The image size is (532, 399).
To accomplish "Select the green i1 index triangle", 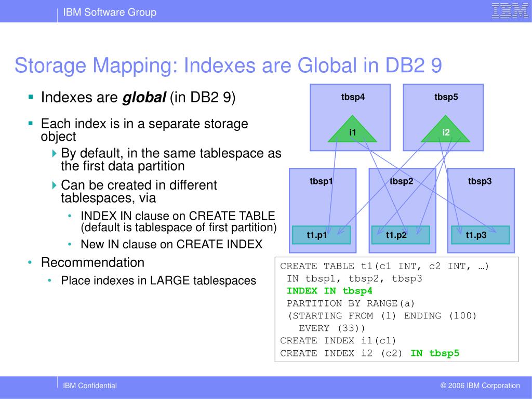I will pos(352,129).
